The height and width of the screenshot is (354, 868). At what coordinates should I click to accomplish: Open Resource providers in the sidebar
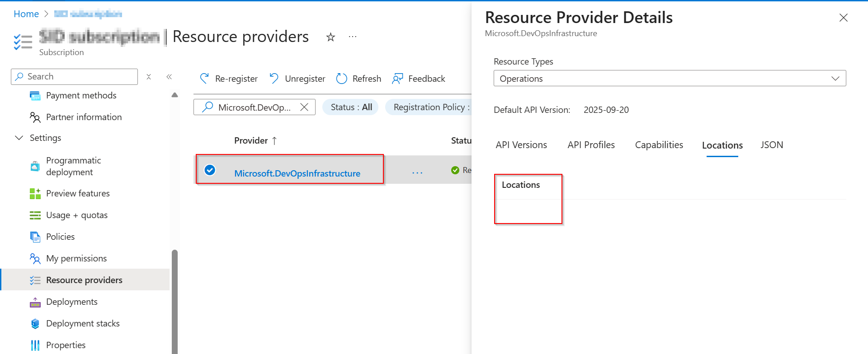point(85,280)
